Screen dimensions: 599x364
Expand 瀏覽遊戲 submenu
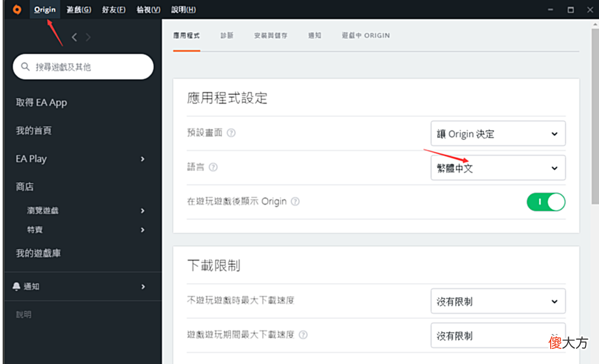(142, 211)
